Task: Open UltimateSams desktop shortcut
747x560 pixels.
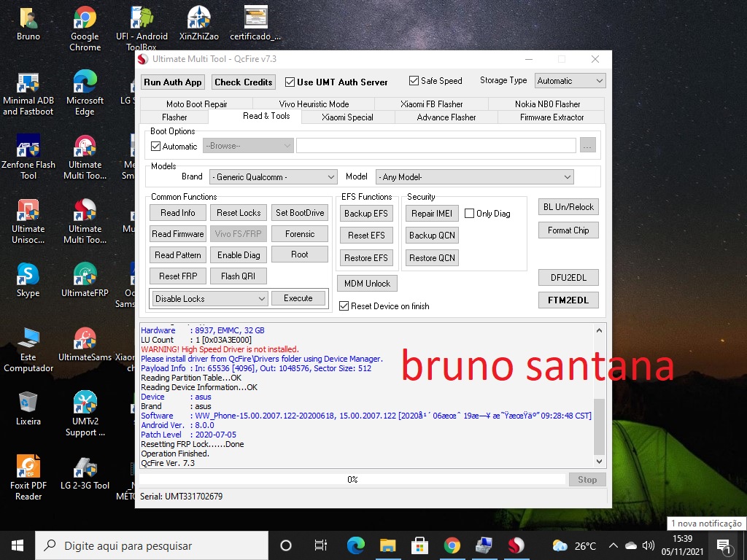Action: pyautogui.click(x=85, y=345)
